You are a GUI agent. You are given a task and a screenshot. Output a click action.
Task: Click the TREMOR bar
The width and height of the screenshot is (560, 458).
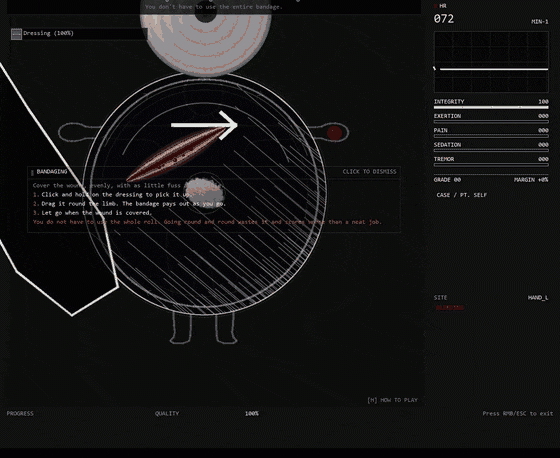[x=491, y=165]
